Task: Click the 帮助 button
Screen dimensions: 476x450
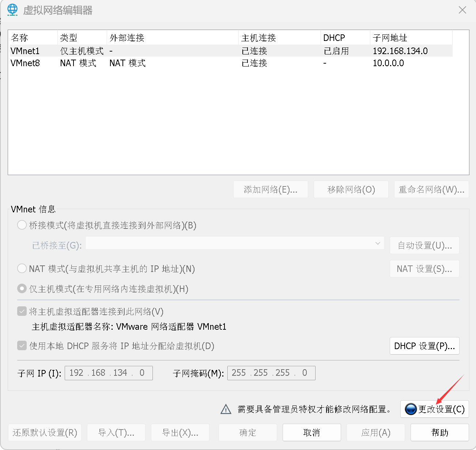Action: 439,432
